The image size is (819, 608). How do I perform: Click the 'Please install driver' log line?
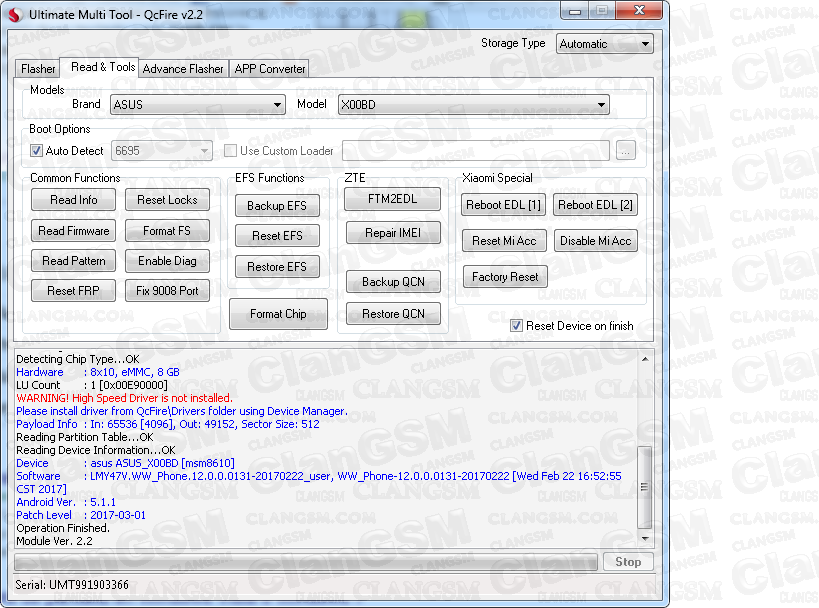182,411
